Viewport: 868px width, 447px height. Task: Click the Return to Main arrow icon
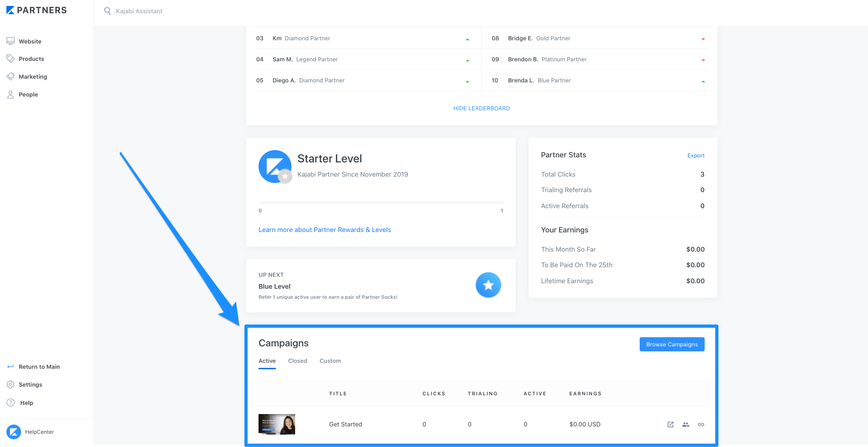[x=11, y=366]
